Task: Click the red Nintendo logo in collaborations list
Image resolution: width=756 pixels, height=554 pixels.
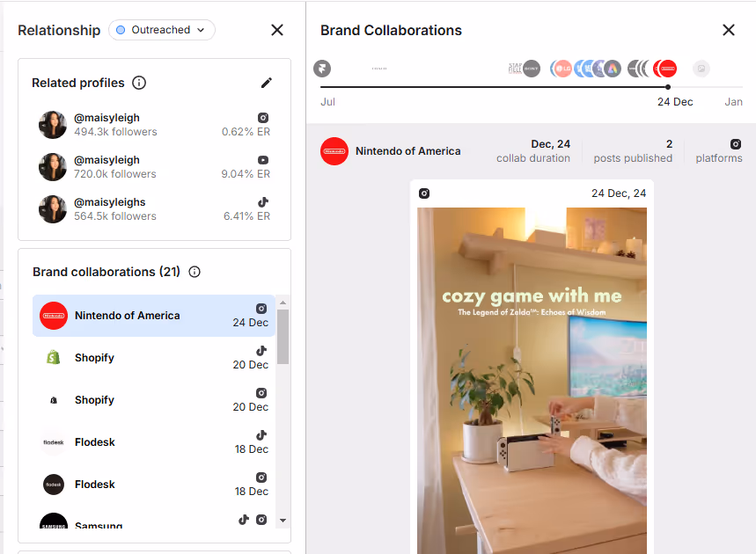Action: click(x=54, y=316)
